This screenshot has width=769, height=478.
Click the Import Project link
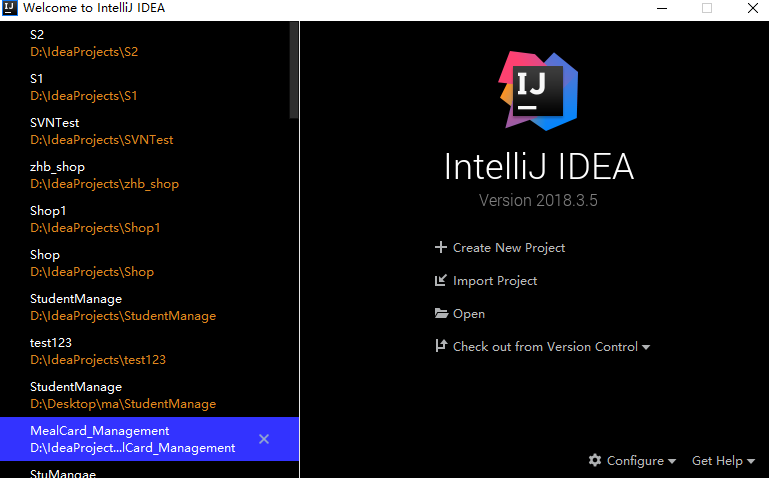point(495,280)
